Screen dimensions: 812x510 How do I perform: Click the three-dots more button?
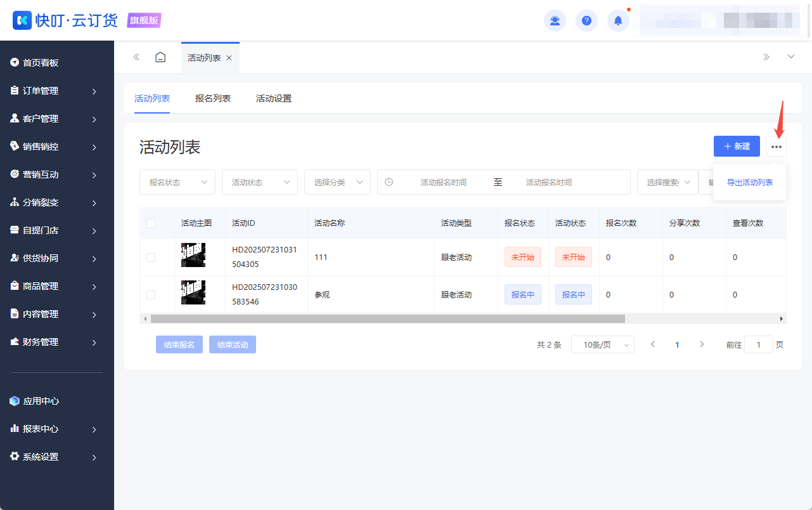click(x=777, y=147)
